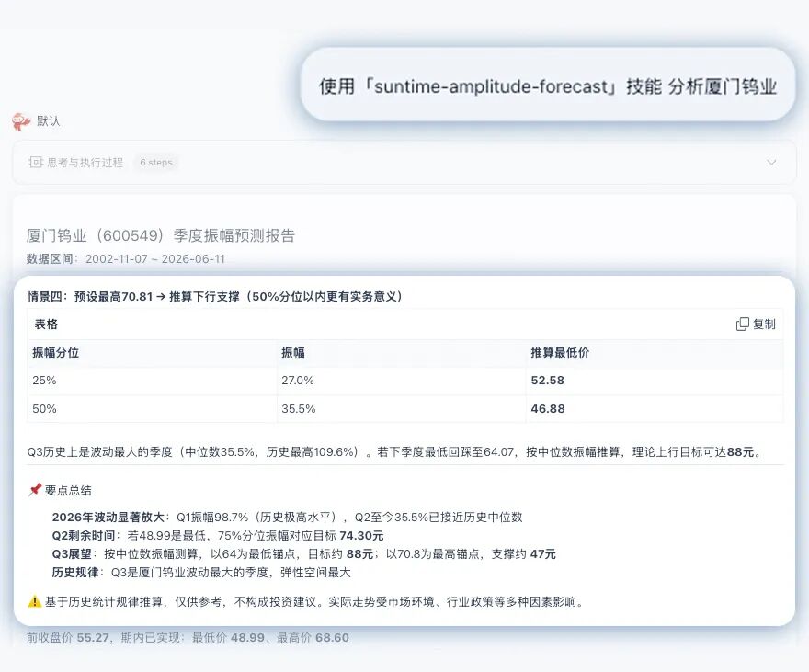Viewport: 809px width, 672px height.
Task: Expand the thinking and execution steps chevron
Action: point(771,162)
